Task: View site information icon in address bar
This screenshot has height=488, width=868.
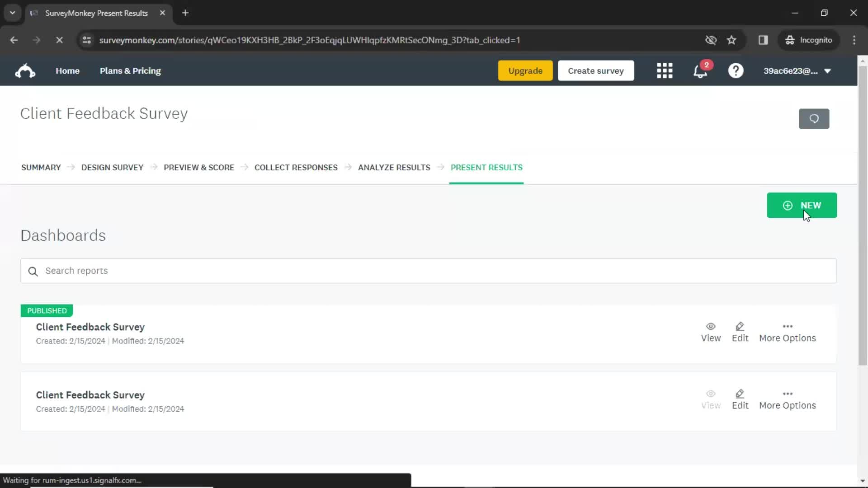Action: coord(87,40)
